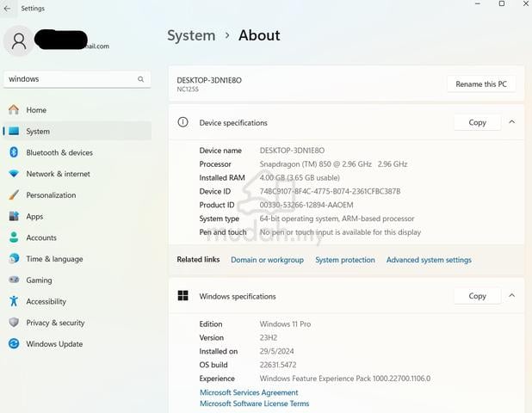
Task: Click the Bluetooth icon in sidebar
Action: pos(14,152)
